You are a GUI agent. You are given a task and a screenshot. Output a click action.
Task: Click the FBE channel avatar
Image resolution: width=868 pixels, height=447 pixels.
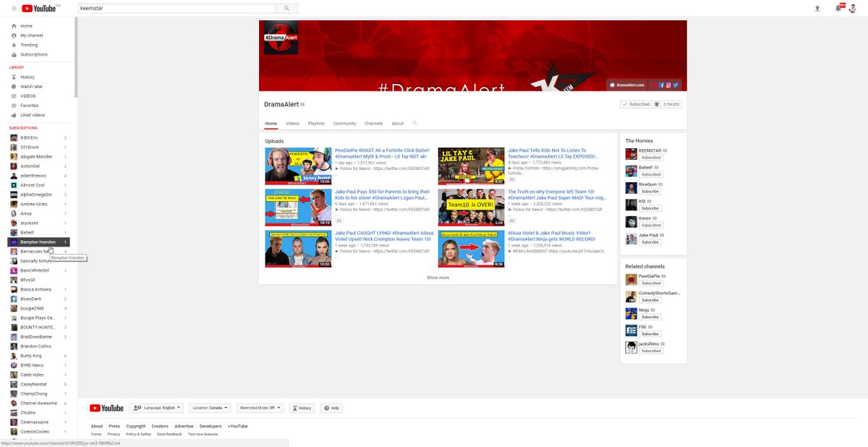pos(631,330)
